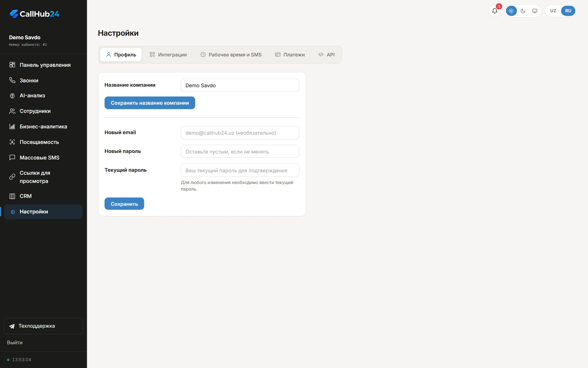Click the Выйти logout link
588x368 pixels.
15,343
